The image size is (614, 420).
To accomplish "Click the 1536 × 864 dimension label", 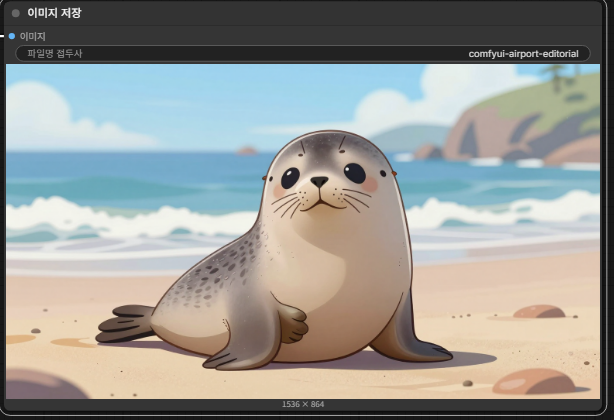I will point(303,404).
